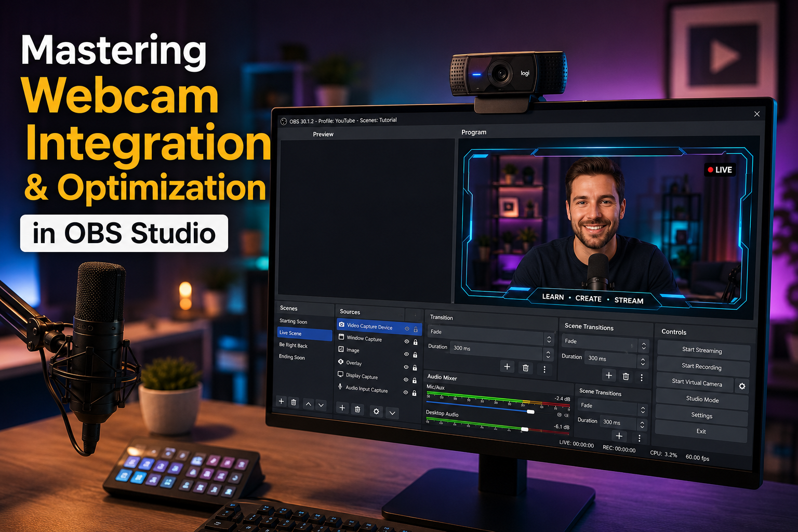This screenshot has width=798, height=532.
Task: Toggle visibility of Video Capture Device source
Action: click(407, 329)
